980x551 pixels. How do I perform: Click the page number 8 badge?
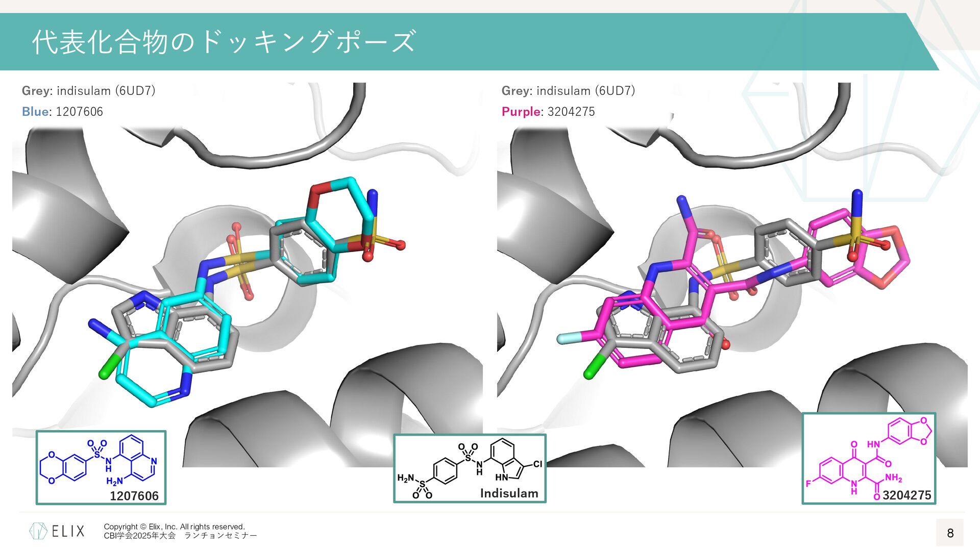pos(950,533)
